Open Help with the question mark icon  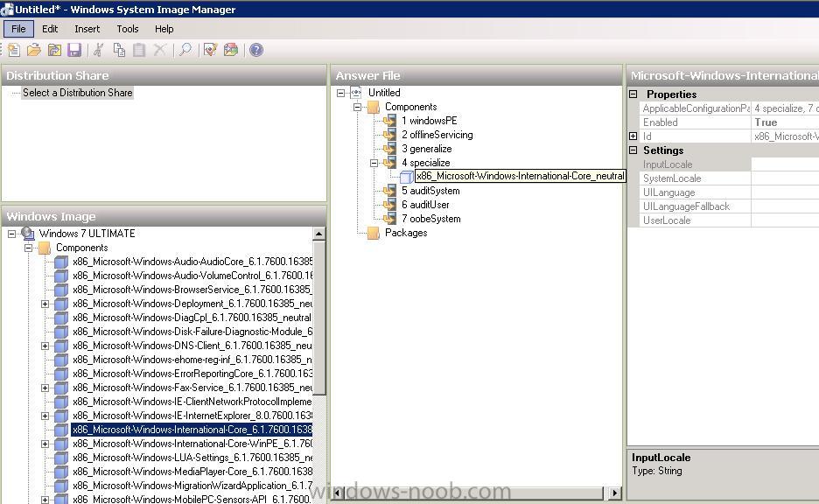255,50
